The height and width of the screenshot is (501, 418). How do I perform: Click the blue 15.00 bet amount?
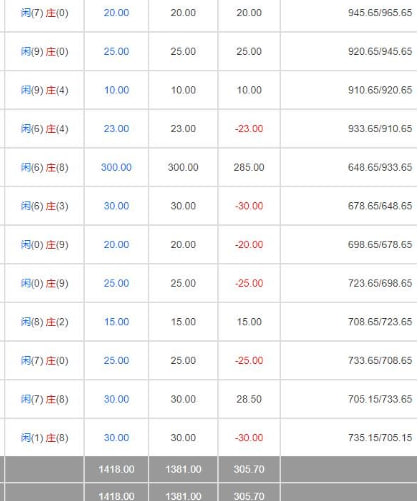[x=116, y=322]
